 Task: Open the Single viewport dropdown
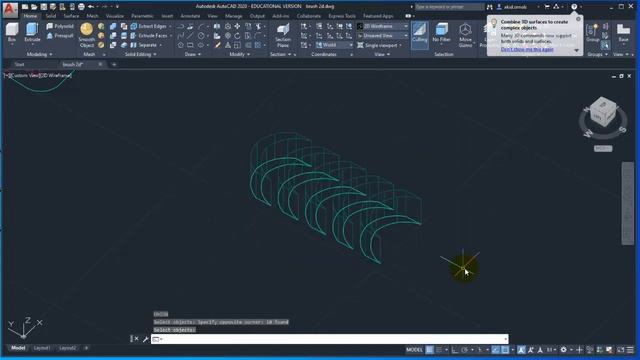click(380, 45)
